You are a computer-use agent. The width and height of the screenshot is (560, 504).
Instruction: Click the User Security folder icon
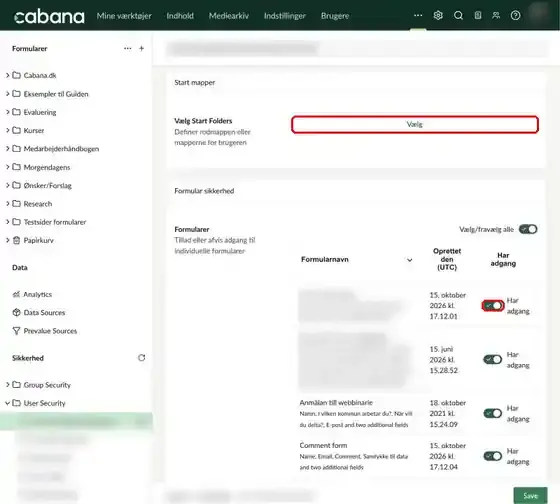click(16, 403)
